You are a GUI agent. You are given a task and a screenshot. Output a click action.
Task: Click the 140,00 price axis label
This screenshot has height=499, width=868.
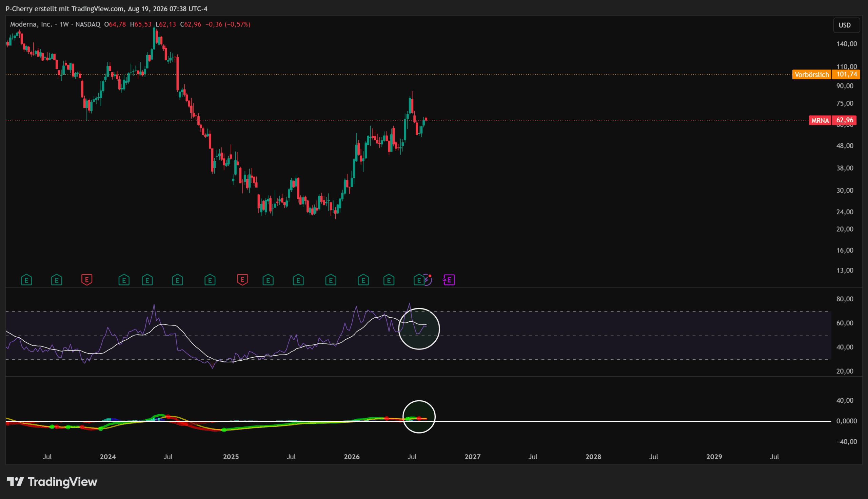pyautogui.click(x=846, y=44)
